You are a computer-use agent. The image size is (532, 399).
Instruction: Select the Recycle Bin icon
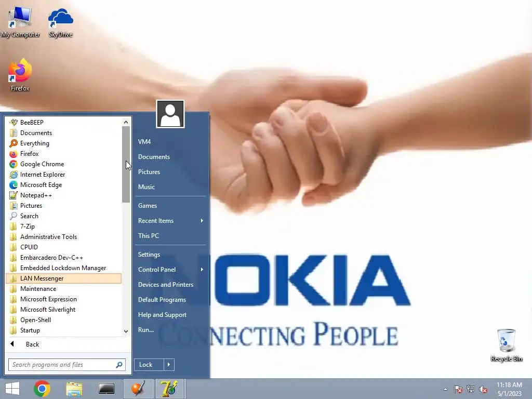click(x=506, y=345)
